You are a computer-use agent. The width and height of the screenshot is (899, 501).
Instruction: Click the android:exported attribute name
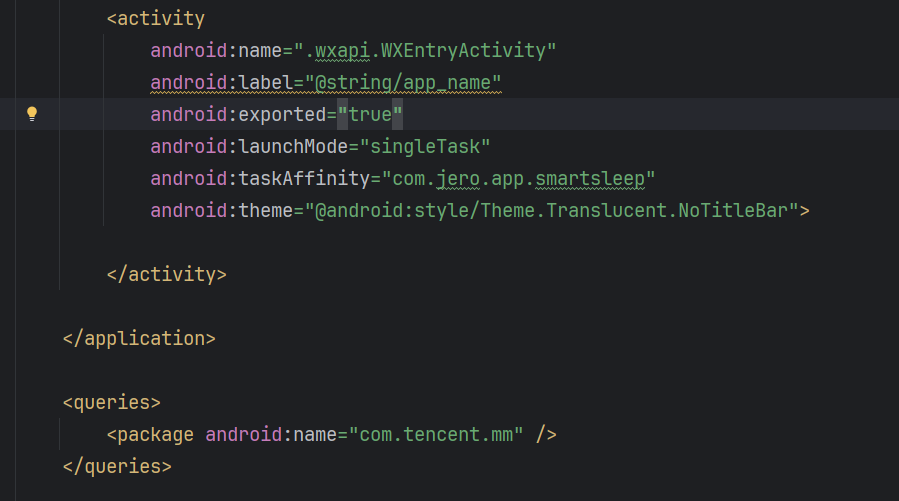[239, 115]
